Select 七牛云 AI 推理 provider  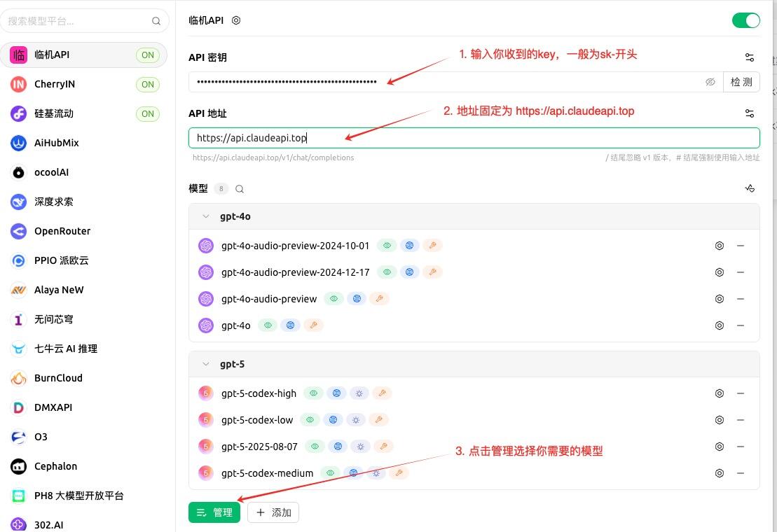[x=83, y=349]
